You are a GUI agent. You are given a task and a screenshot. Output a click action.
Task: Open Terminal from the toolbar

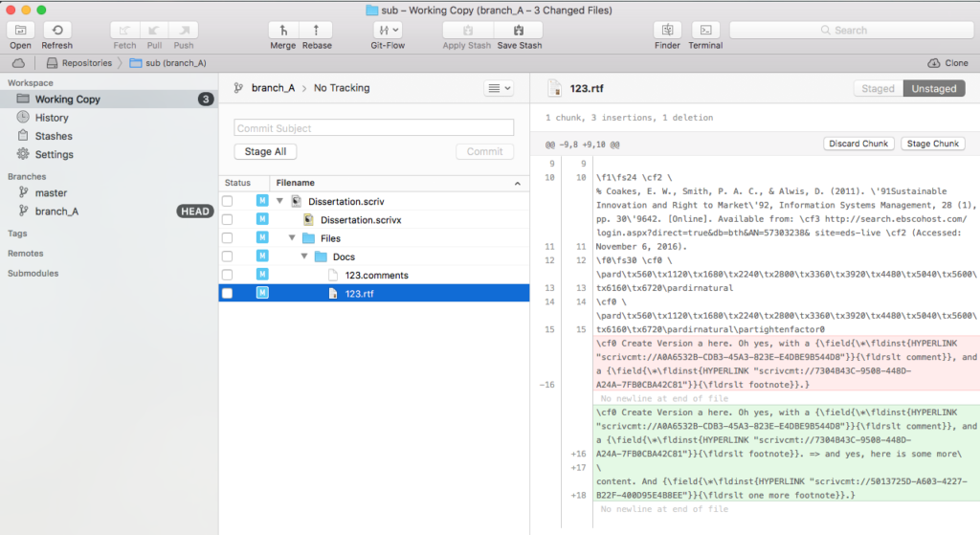[x=705, y=31]
